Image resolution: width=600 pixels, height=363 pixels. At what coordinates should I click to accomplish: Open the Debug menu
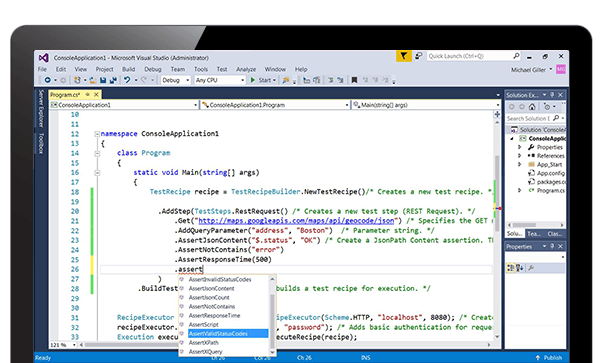tap(153, 69)
